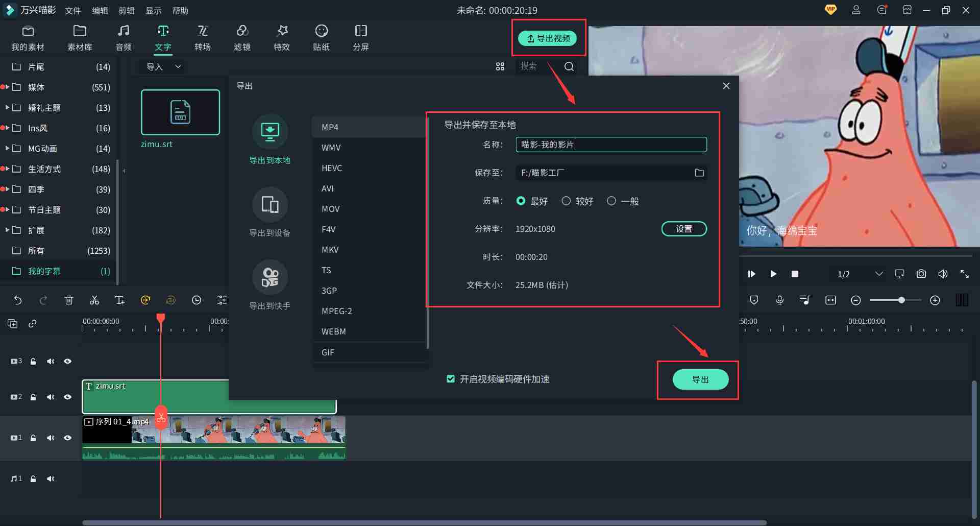Screen dimensions: 980x526
Task: Select the GIF export format
Action: [369, 352]
